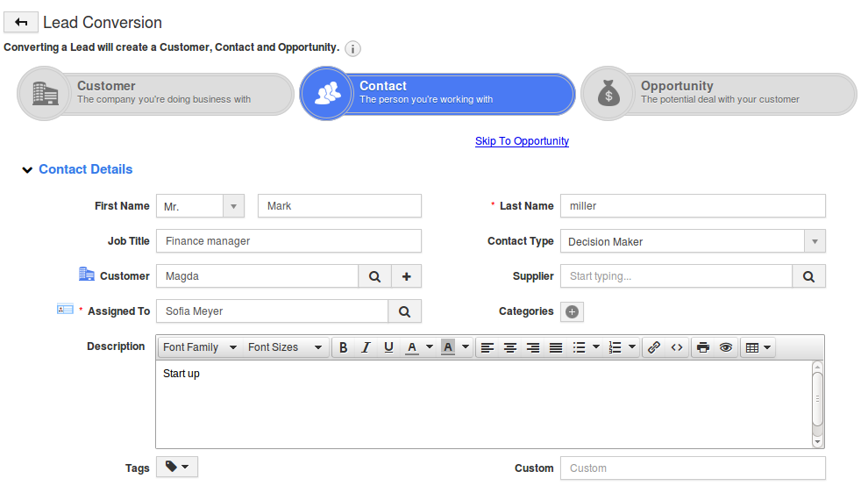
Task: Open the Contact Type dropdown
Action: (815, 241)
